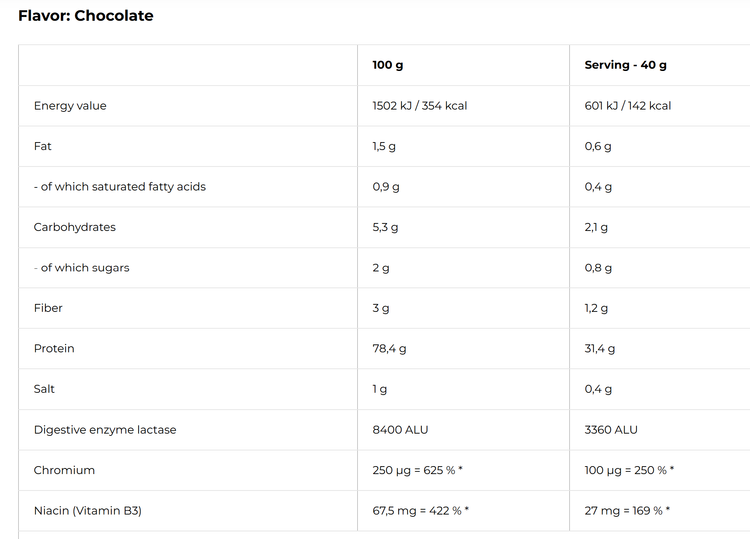Click the 'Flavor: Chocolate' heading
Image resolution: width=750 pixels, height=539 pixels.
click(x=86, y=16)
